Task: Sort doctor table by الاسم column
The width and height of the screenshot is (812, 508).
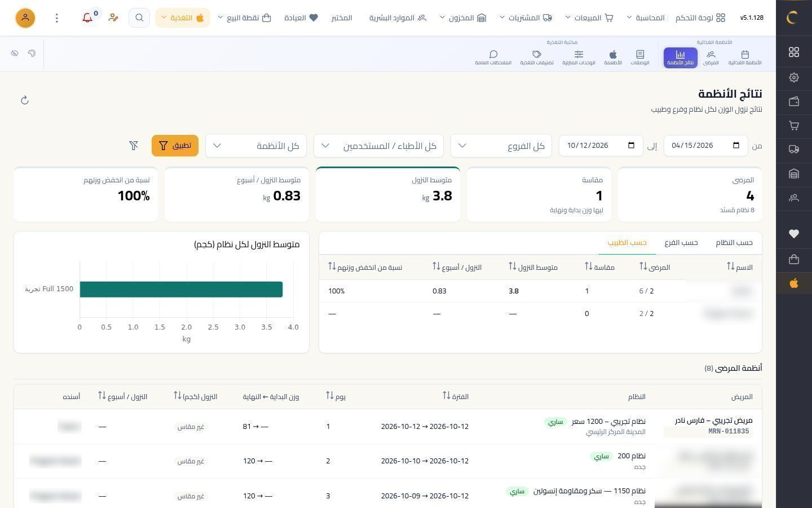Action: coord(740,267)
